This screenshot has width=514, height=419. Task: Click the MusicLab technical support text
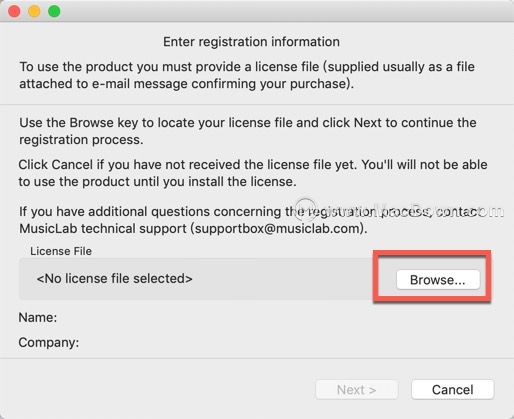pyautogui.click(x=103, y=229)
